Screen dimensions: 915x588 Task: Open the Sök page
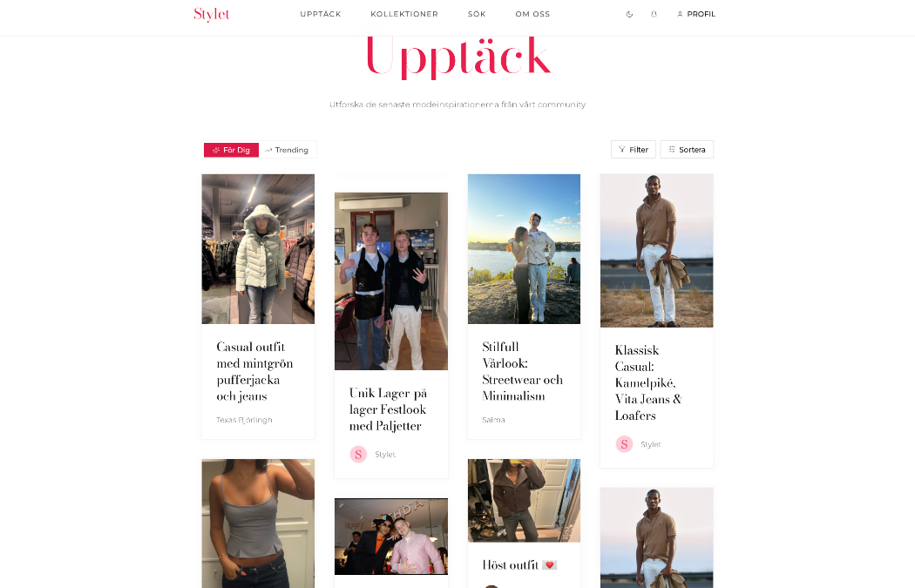[x=476, y=14]
